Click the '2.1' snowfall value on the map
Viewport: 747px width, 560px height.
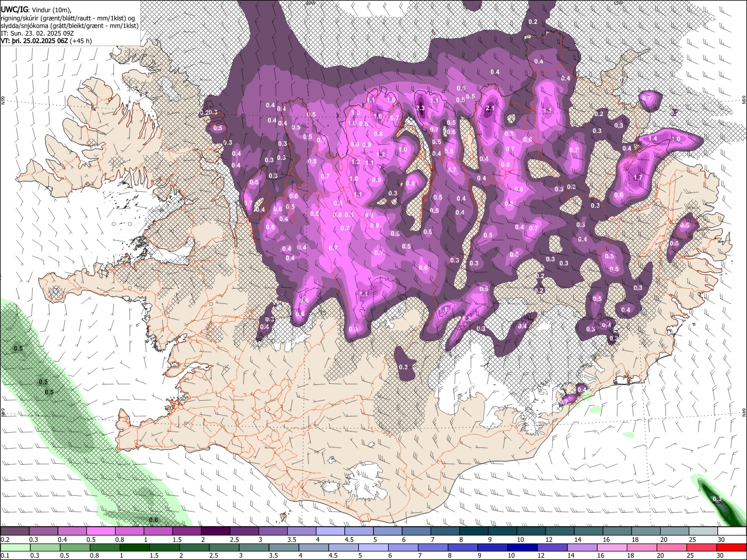(490, 108)
